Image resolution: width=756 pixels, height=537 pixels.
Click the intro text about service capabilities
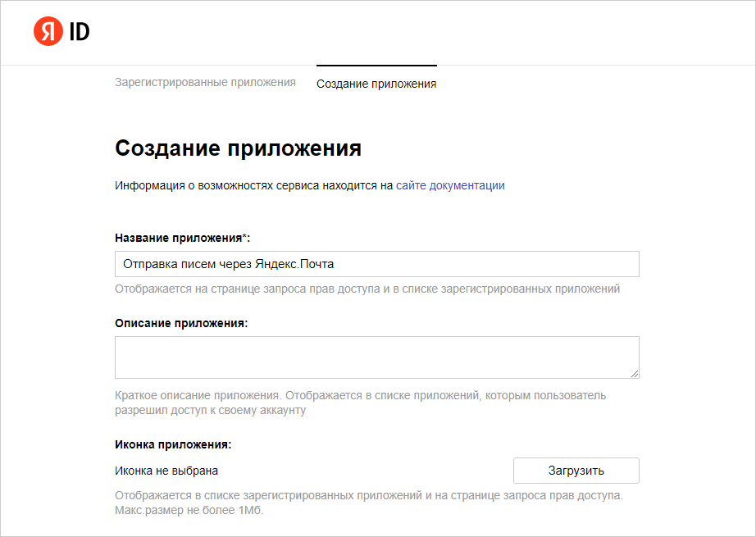pyautogui.click(x=309, y=185)
